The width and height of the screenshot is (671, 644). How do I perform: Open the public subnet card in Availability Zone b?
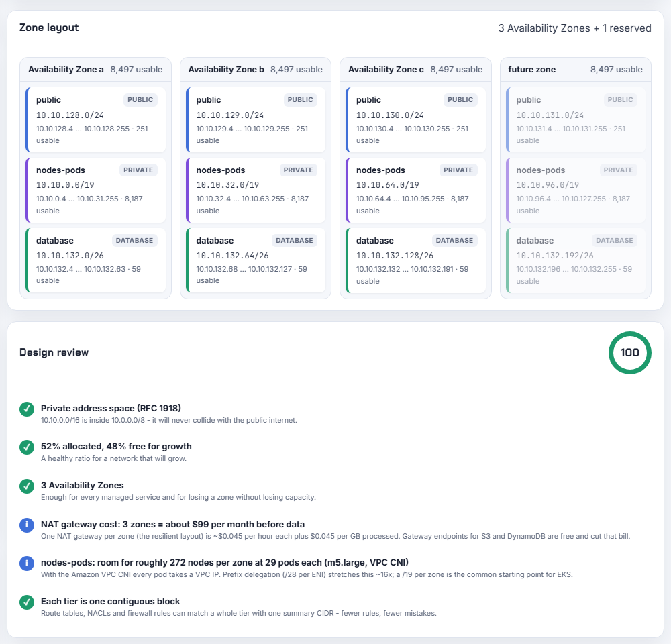click(256, 120)
